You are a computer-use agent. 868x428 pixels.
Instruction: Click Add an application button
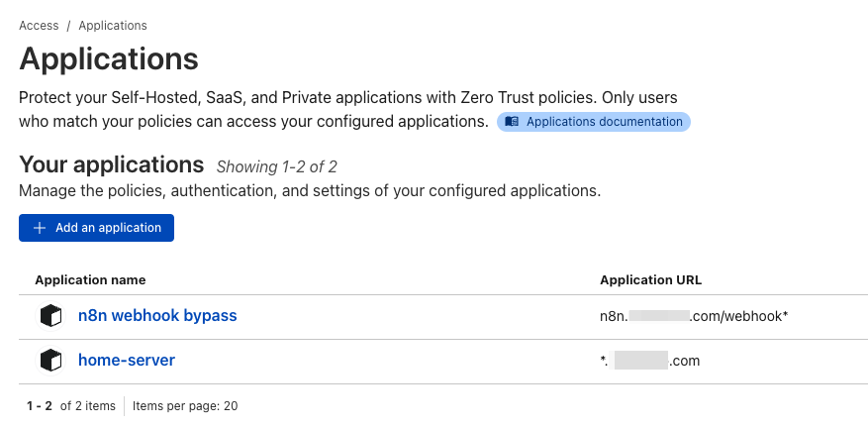pyautogui.click(x=96, y=228)
